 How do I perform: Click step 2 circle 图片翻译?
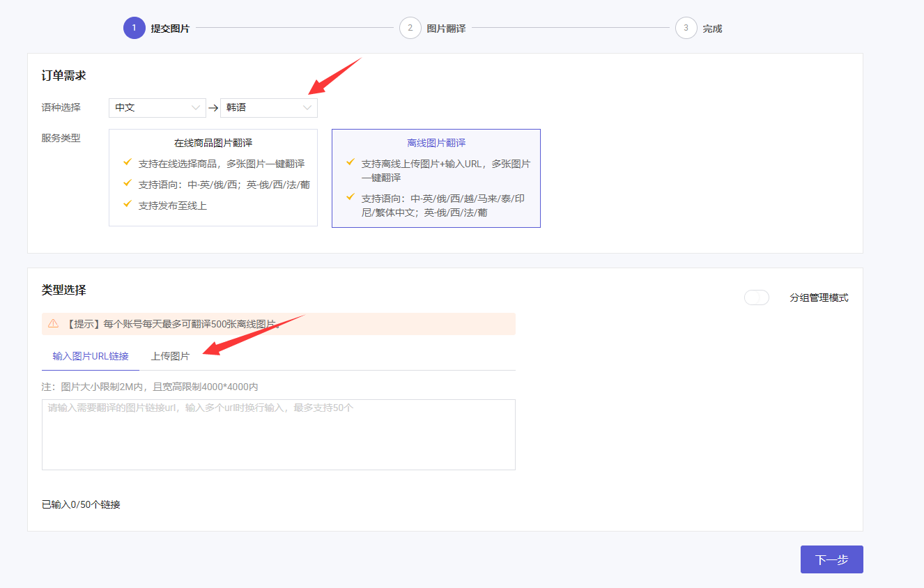(x=410, y=28)
